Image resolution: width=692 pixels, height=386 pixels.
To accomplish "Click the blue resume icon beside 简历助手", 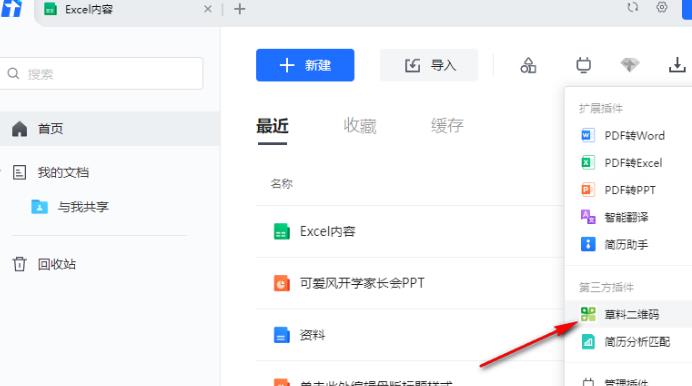I will click(x=588, y=244).
